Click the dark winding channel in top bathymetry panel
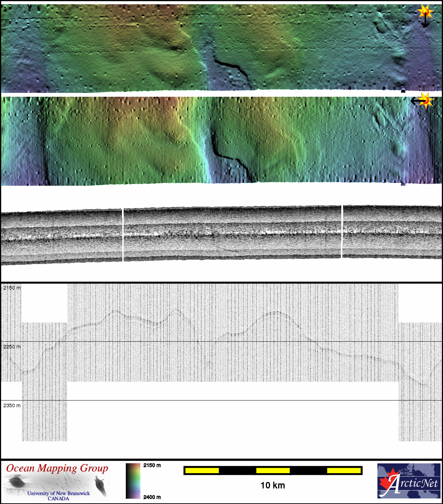The width and height of the screenshot is (443, 504). click(x=230, y=65)
